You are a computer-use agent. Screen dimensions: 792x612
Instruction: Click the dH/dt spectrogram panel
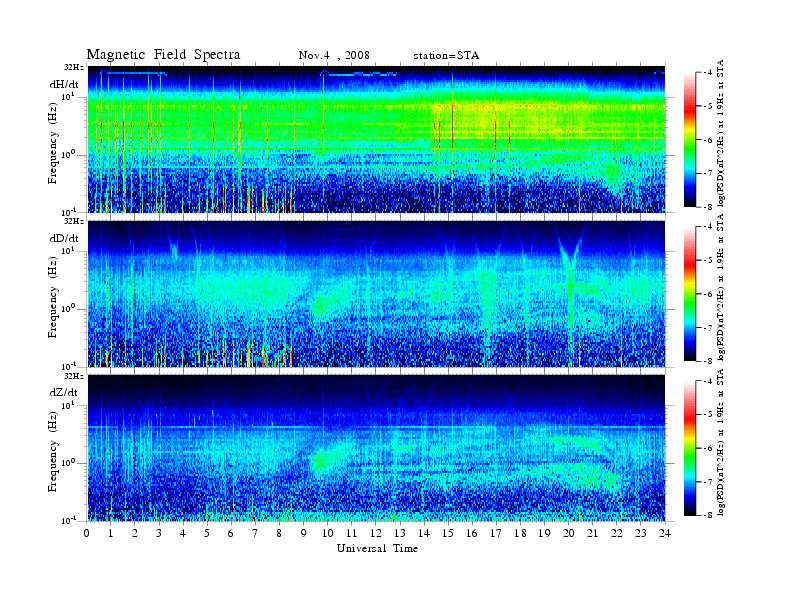pyautogui.click(x=376, y=139)
